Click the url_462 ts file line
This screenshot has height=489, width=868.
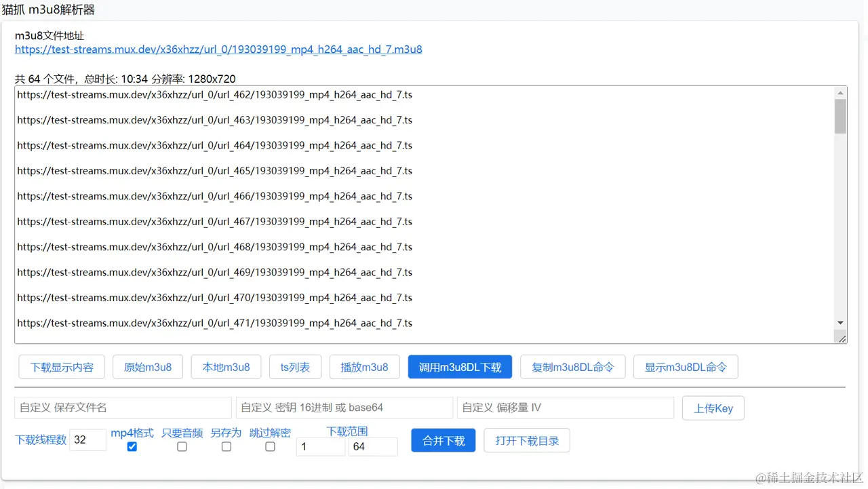coord(215,95)
